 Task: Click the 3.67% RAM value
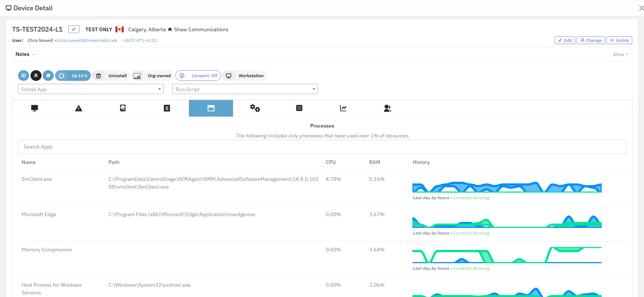click(377, 214)
